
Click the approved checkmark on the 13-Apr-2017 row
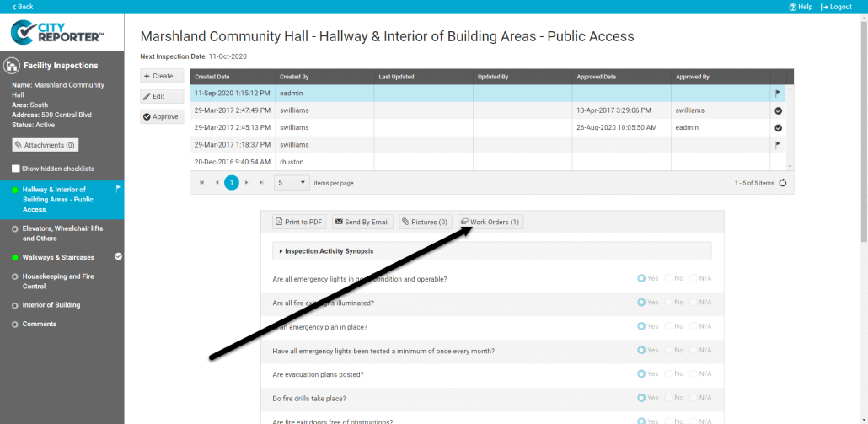778,110
